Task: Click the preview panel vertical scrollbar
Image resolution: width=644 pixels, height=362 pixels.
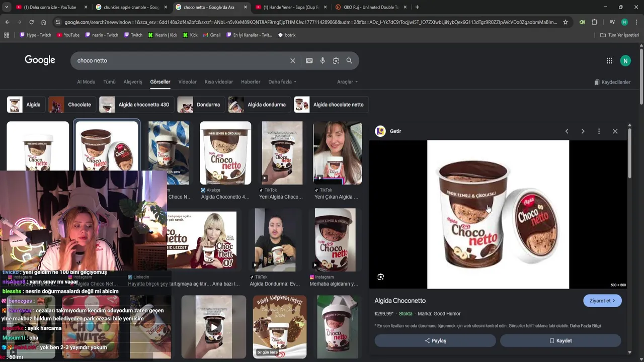Action: (x=629, y=152)
